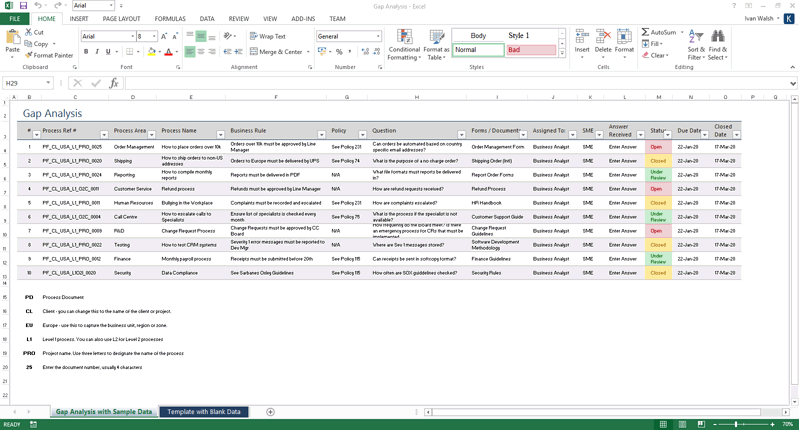
Task: Open Find & Select binoculars
Action: [717, 45]
